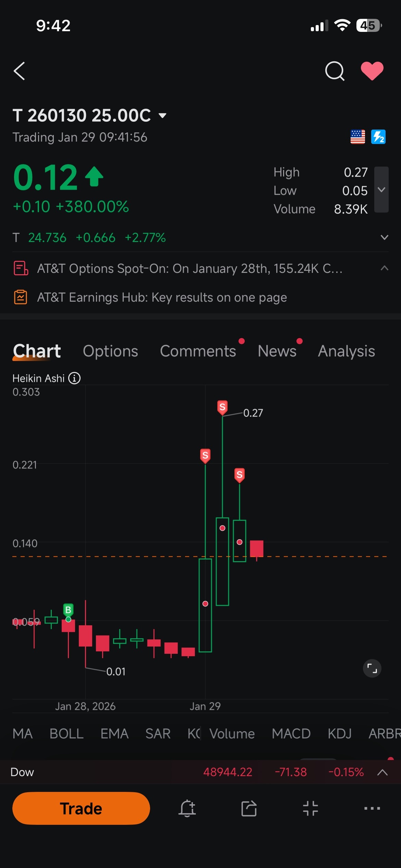Tap the price alert bell icon
The height and width of the screenshot is (868, 401).
(187, 808)
